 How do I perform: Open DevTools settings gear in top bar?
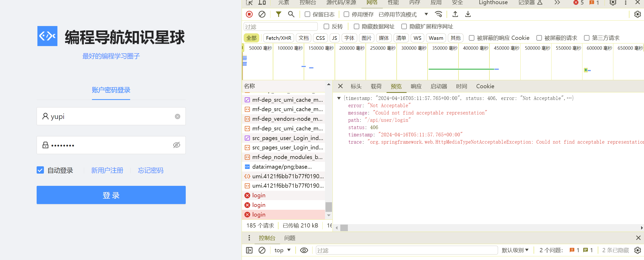613,3
